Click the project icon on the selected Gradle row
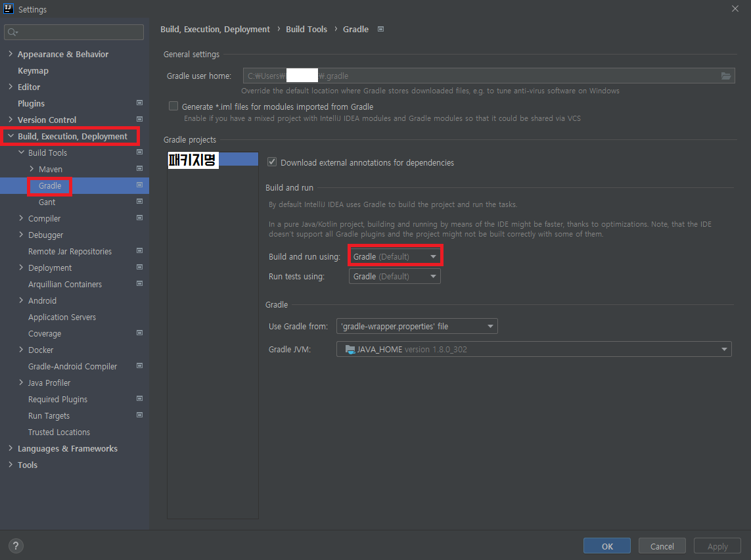This screenshot has height=560, width=751. click(x=140, y=185)
